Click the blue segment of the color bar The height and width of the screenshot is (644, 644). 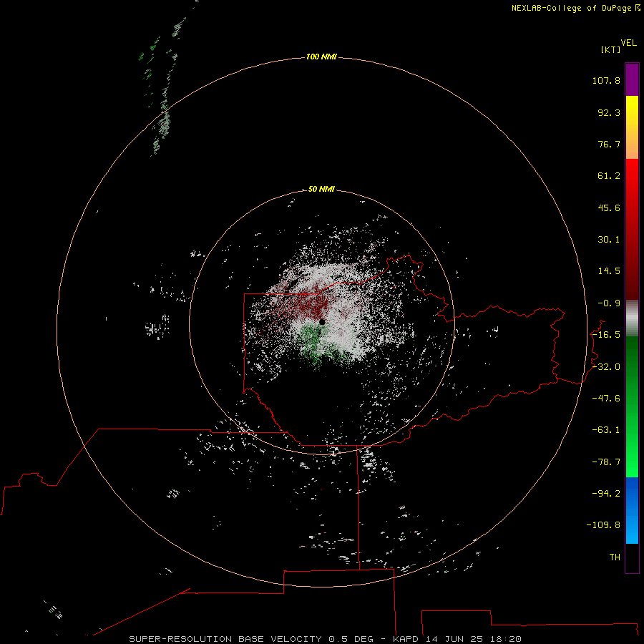632,510
